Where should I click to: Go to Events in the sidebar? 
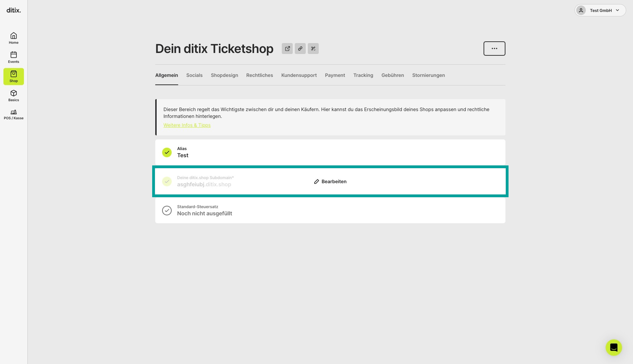tap(14, 57)
